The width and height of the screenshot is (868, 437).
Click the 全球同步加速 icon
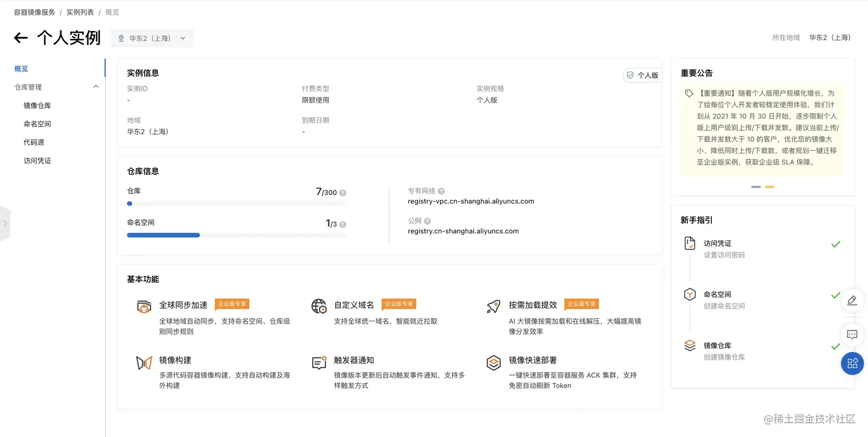click(x=144, y=306)
